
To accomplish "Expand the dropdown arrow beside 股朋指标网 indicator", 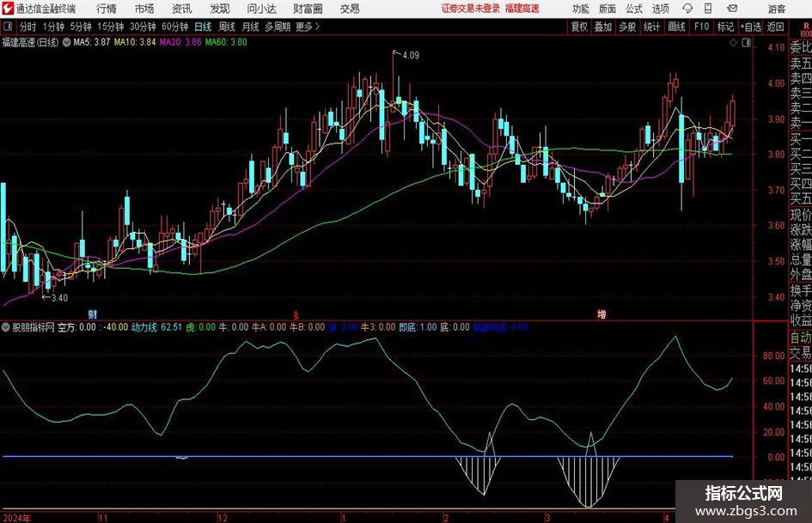I will coord(6,327).
